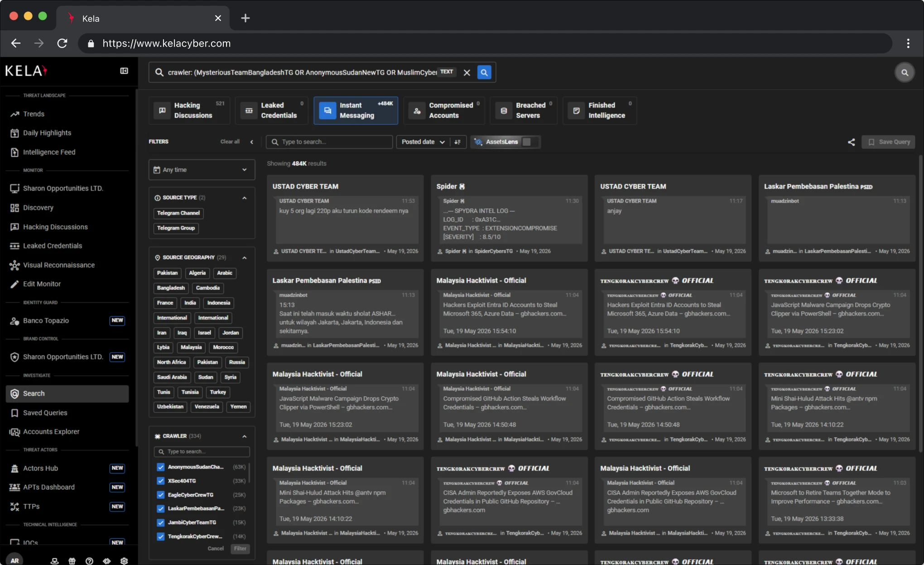Cancel crawler filter changes

pyautogui.click(x=216, y=549)
